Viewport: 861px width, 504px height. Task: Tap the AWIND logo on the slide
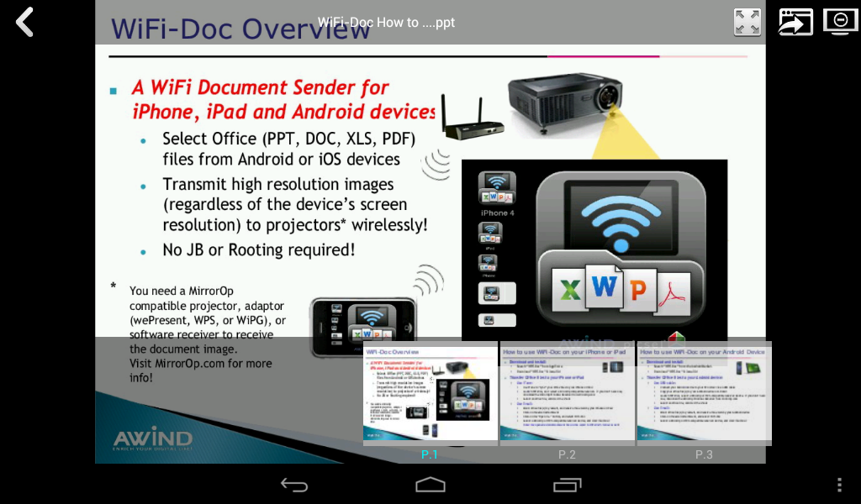[153, 438]
